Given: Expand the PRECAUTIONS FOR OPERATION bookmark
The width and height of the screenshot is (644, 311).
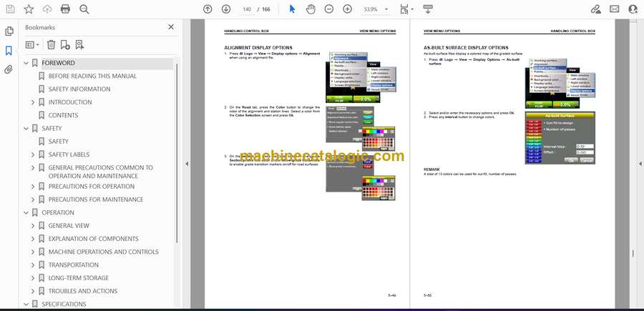Looking at the screenshot, I should [x=33, y=187].
